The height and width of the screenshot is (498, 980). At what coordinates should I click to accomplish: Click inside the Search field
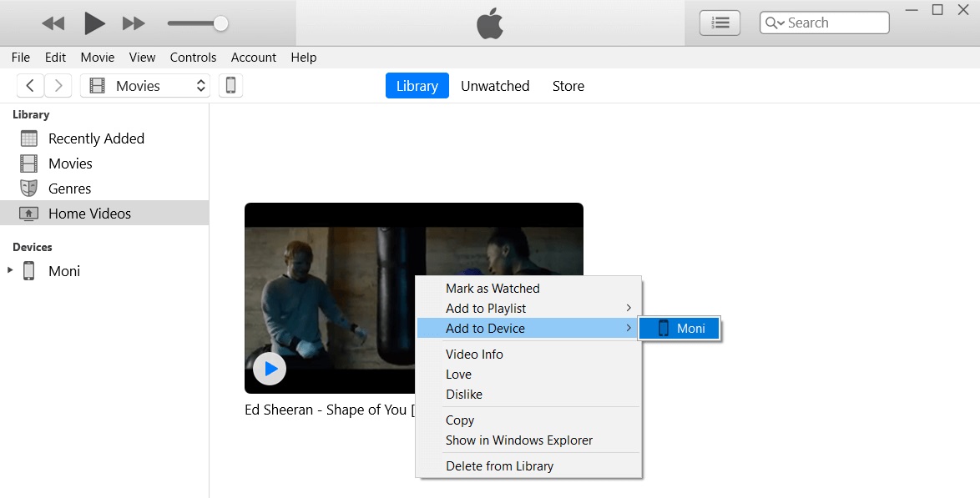tap(833, 23)
